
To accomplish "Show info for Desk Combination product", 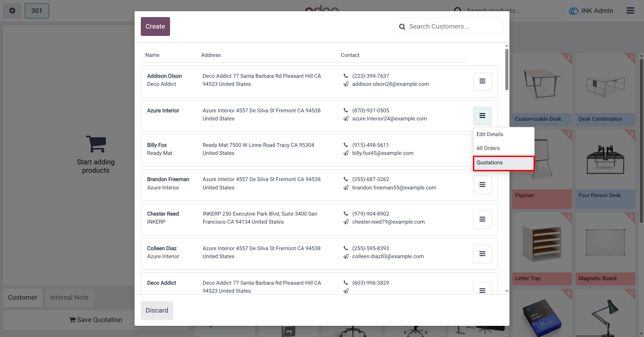I will click(x=631, y=57).
